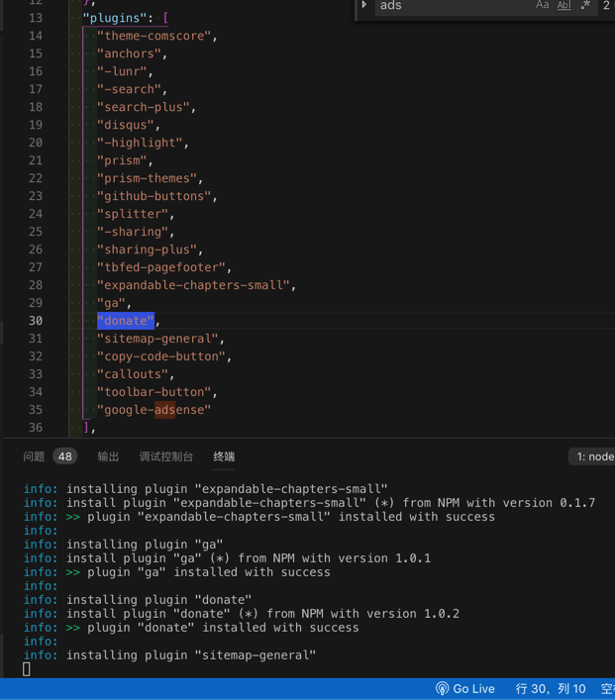615x700 pixels.
Task: Click line number 13 in the gutter
Action: point(35,18)
